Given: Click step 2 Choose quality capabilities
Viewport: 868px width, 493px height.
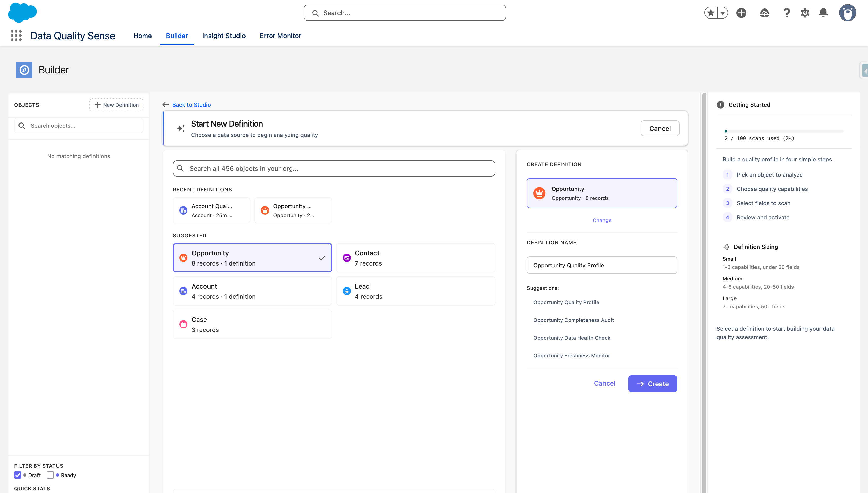Looking at the screenshot, I should [x=765, y=189].
